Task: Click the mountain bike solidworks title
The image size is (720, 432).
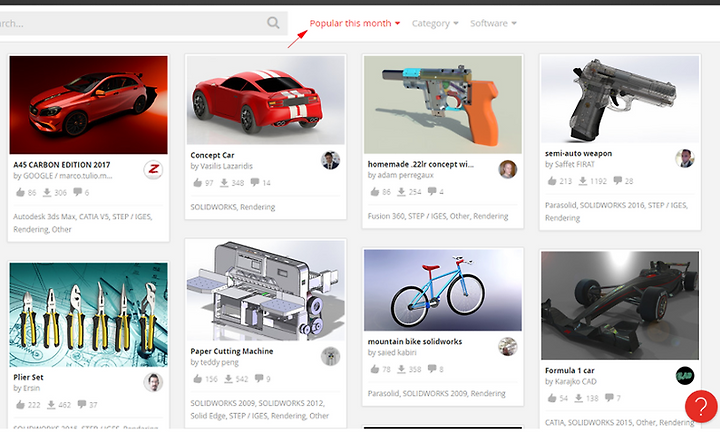Action: tap(415, 342)
